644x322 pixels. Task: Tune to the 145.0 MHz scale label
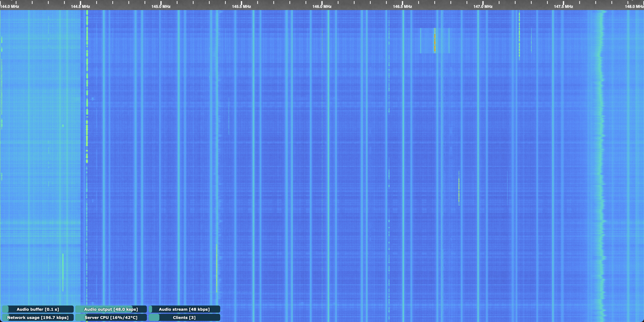pos(161,6)
